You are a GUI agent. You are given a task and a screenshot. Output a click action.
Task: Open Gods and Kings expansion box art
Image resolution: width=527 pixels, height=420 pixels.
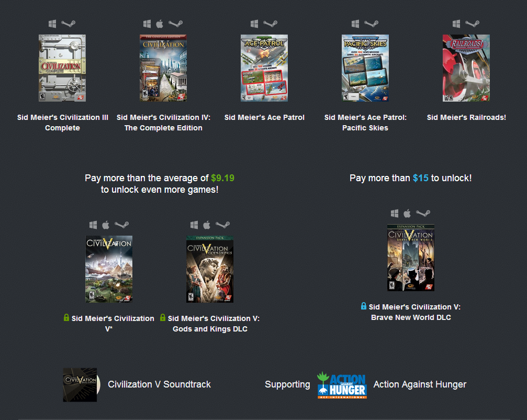210,269
